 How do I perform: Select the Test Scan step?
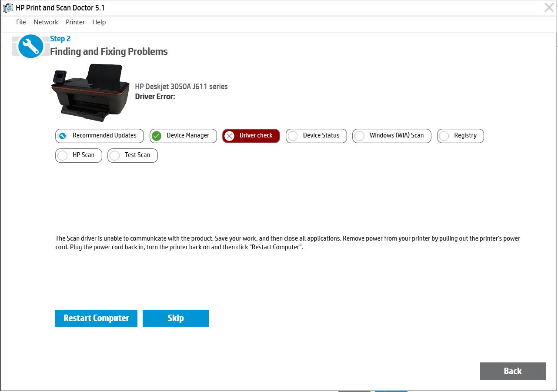click(x=133, y=155)
